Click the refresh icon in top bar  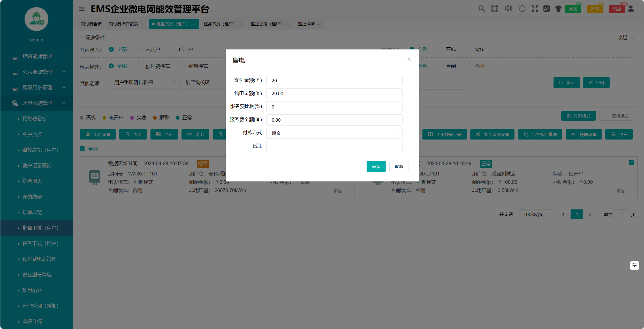[x=522, y=9]
